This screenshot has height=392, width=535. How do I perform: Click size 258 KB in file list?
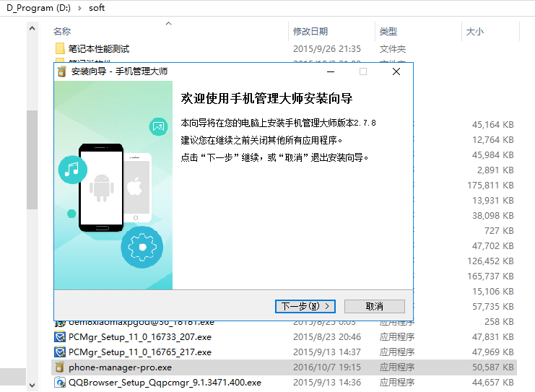pyautogui.click(x=499, y=322)
